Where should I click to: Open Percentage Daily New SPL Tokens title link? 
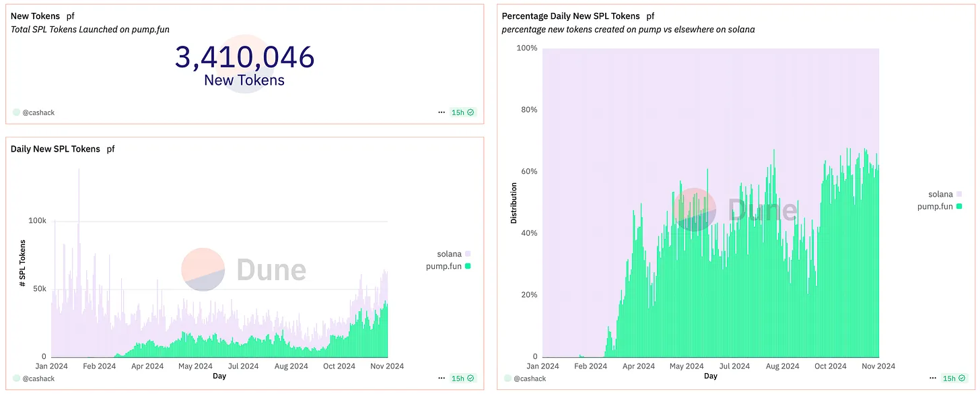tap(571, 15)
